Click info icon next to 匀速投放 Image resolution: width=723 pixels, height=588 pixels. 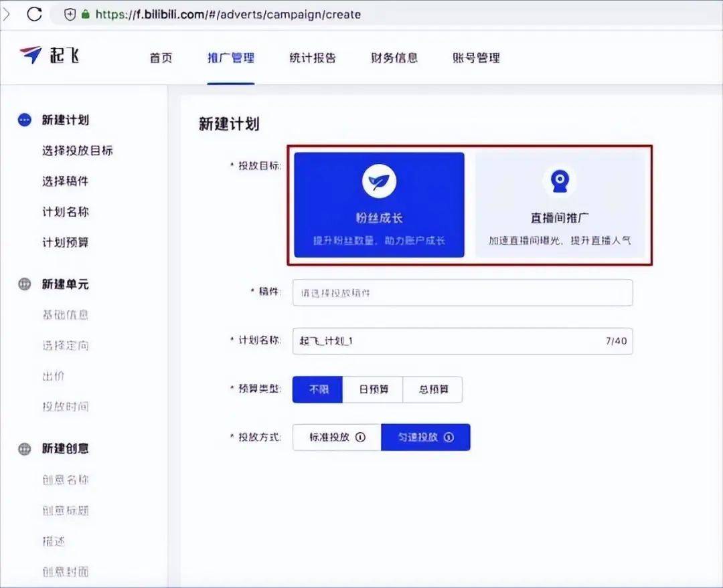pyautogui.click(x=449, y=437)
